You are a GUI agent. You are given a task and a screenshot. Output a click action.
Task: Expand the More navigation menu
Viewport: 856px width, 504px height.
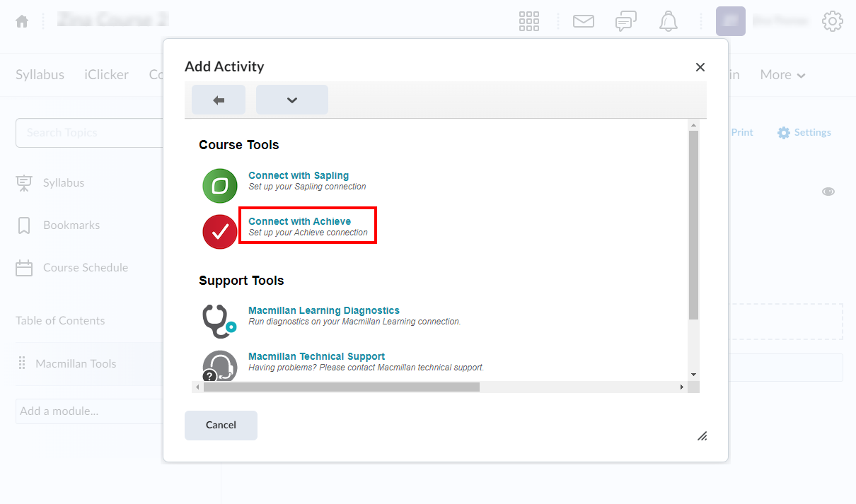click(782, 74)
